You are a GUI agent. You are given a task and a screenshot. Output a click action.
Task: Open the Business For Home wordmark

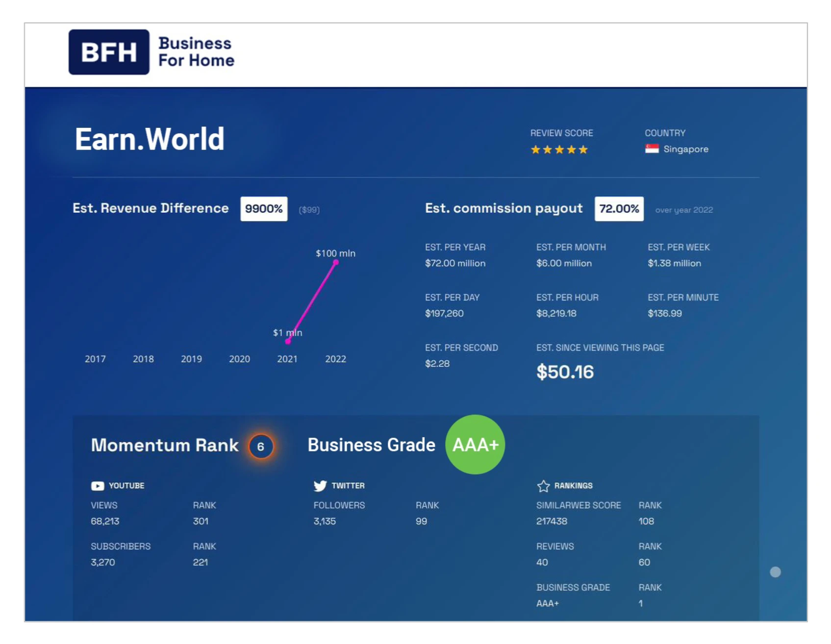pos(196,52)
